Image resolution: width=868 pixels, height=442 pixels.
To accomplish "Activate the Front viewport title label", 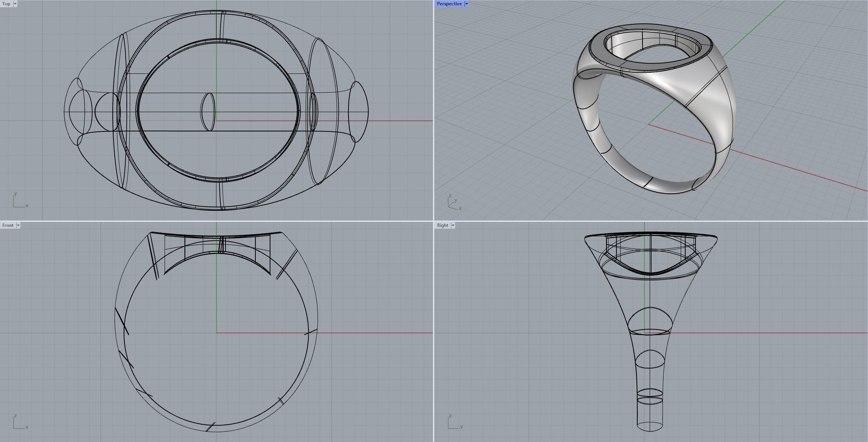I will [x=8, y=225].
